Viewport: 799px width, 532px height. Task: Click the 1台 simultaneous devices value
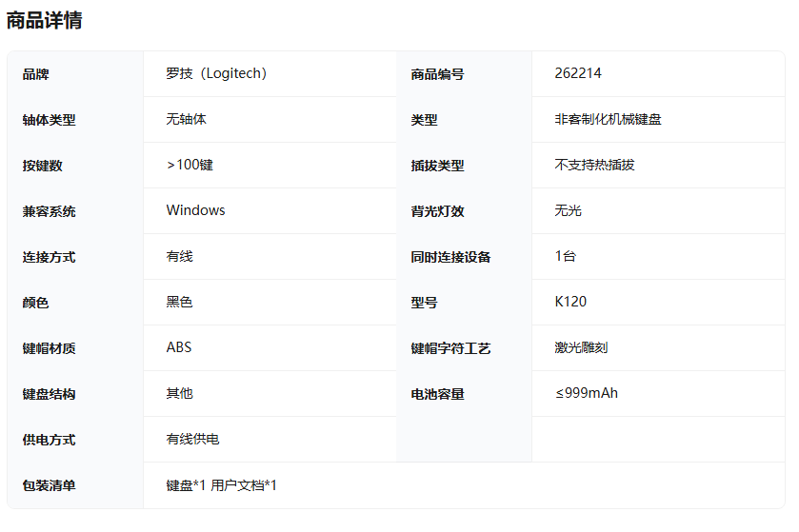click(565, 256)
